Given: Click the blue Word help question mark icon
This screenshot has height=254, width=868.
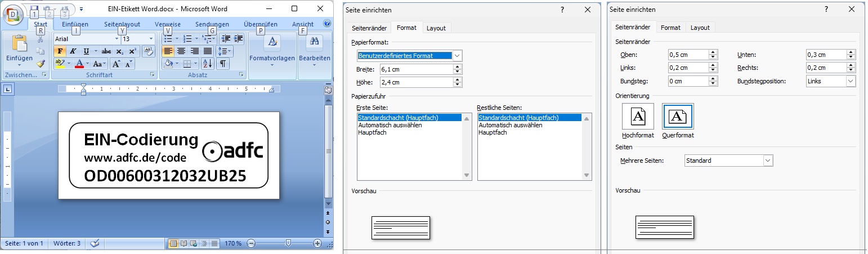Looking at the screenshot, I should pyautogui.click(x=327, y=24).
